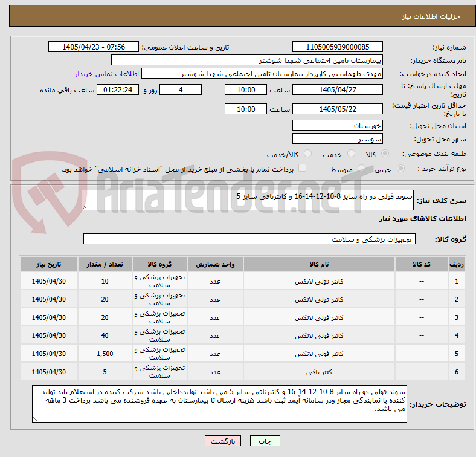Click the quantity 1,500 cell in row 5
476x457 pixels.
pyautogui.click(x=105, y=354)
